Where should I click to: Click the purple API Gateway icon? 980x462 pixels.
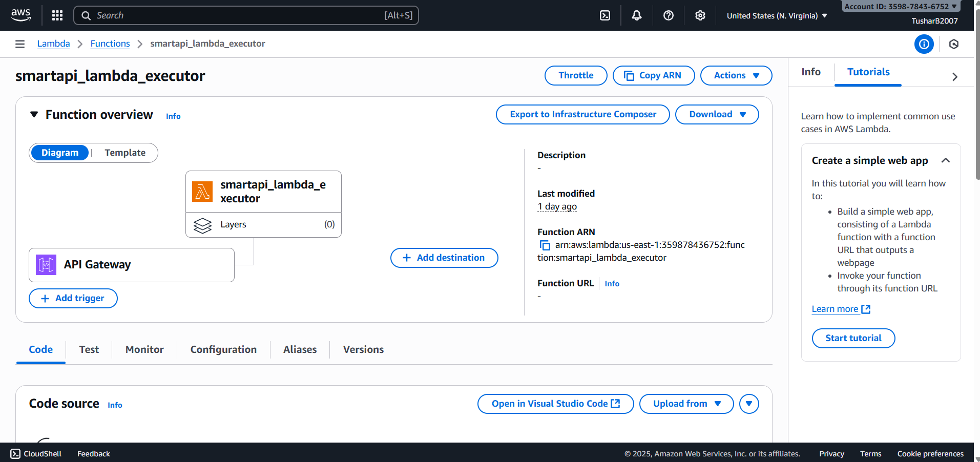click(x=46, y=265)
